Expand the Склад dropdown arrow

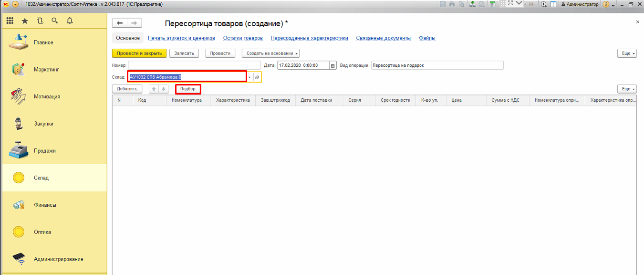click(249, 77)
